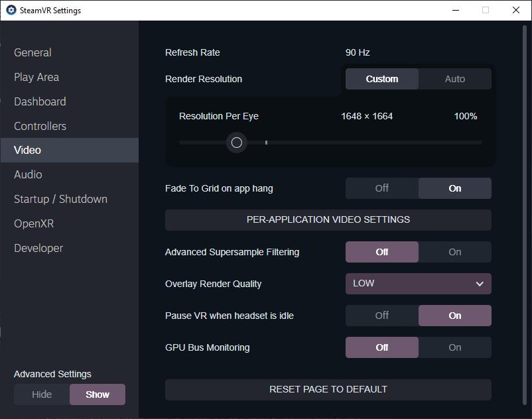Open the Developer tab
The height and width of the screenshot is (419, 532).
pyautogui.click(x=38, y=248)
